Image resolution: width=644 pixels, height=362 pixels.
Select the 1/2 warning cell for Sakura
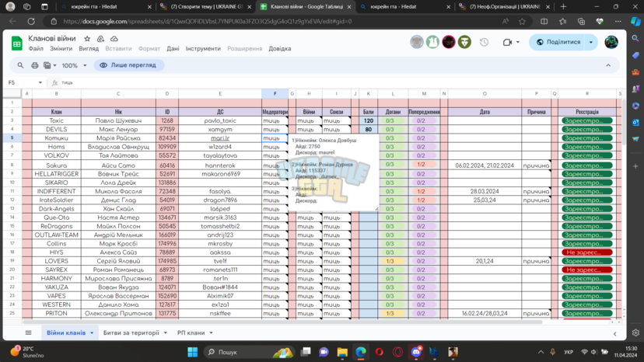point(424,165)
